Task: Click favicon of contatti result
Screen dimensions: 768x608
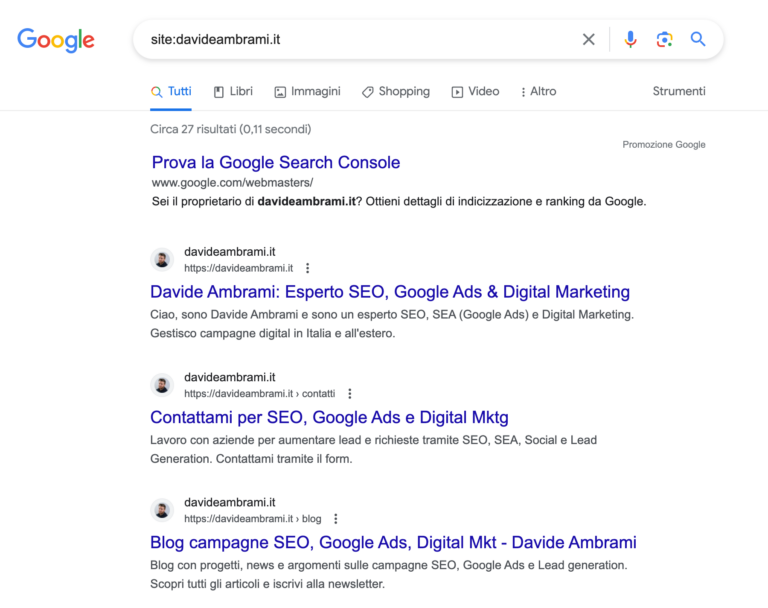Action: point(162,385)
